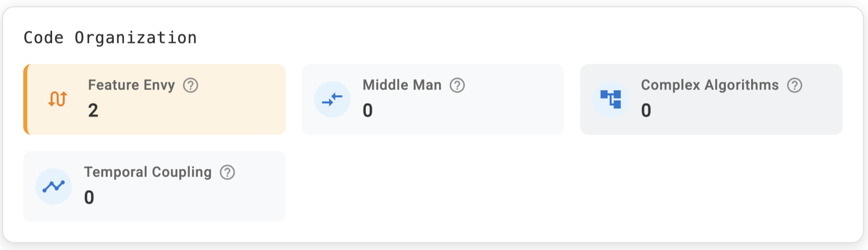Click the Feature Envy count of 2
The height and width of the screenshot is (250, 868).
coord(93,110)
